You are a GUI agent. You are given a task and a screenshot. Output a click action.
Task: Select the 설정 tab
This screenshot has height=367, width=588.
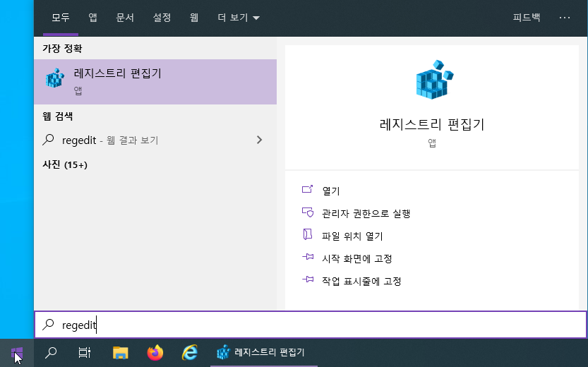click(x=162, y=18)
